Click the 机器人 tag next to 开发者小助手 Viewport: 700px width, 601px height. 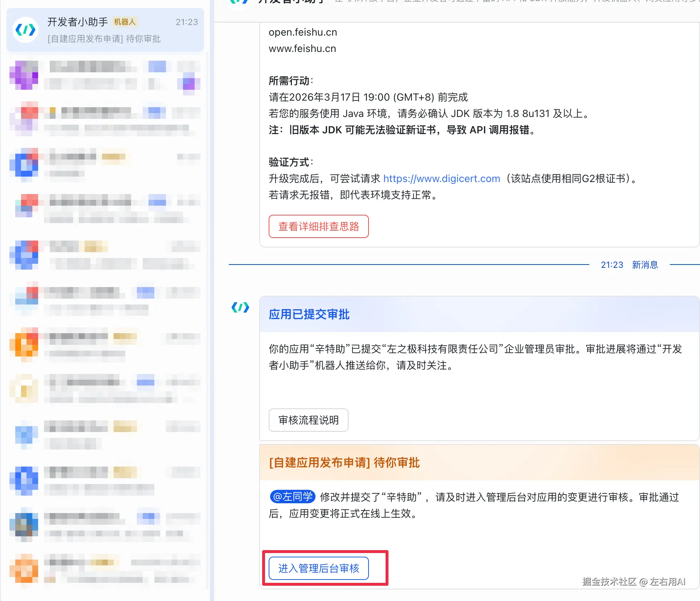125,22
